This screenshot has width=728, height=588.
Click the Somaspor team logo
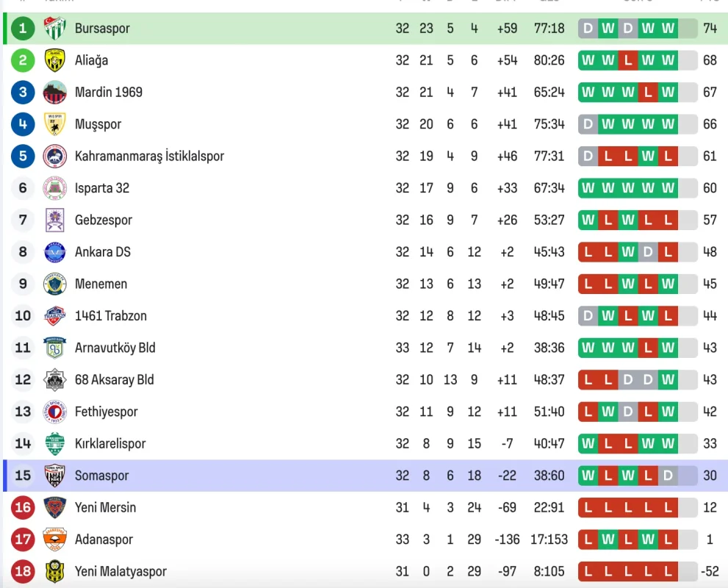point(55,476)
